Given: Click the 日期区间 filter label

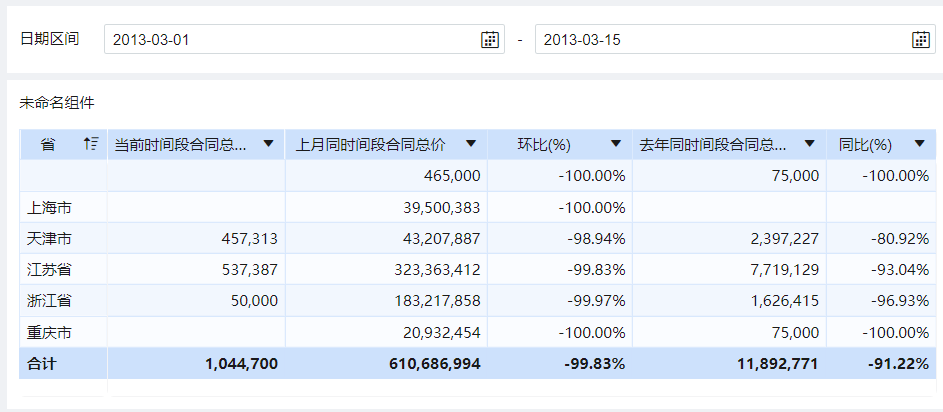Looking at the screenshot, I should 50,39.
